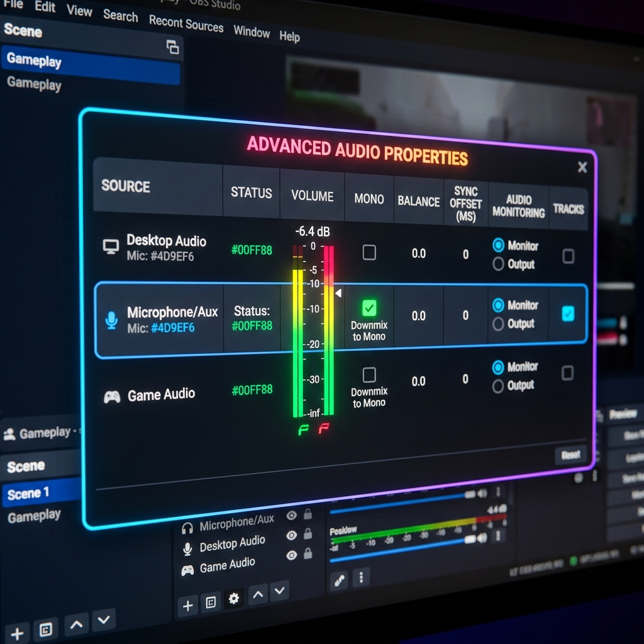This screenshot has height=644, width=644.
Task: Uncheck Downmix to Mono for Microphone/Aux
Action: click(369, 308)
